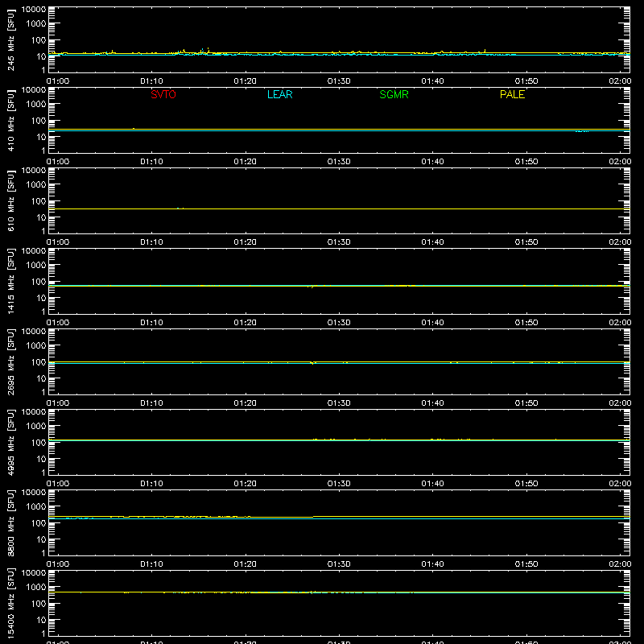Image resolution: width=644 pixels, height=644 pixels.
Task: Click '01:10' time label below 245 MHz panel
Action: pos(151,81)
